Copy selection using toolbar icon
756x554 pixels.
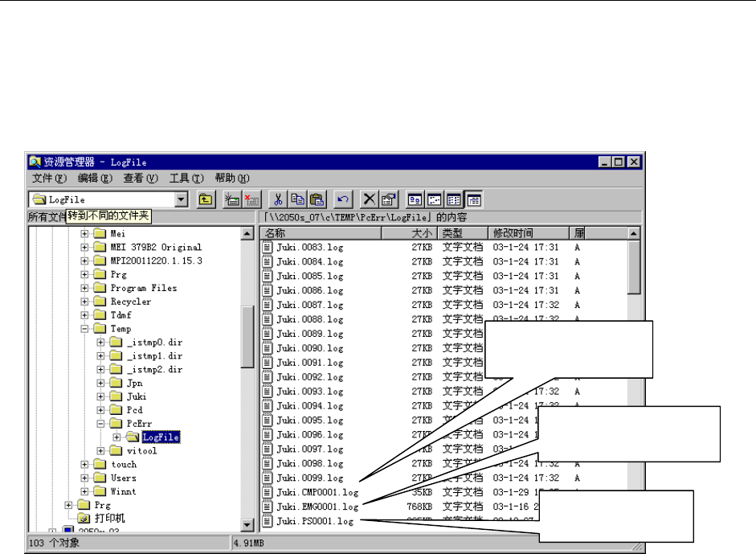click(297, 199)
